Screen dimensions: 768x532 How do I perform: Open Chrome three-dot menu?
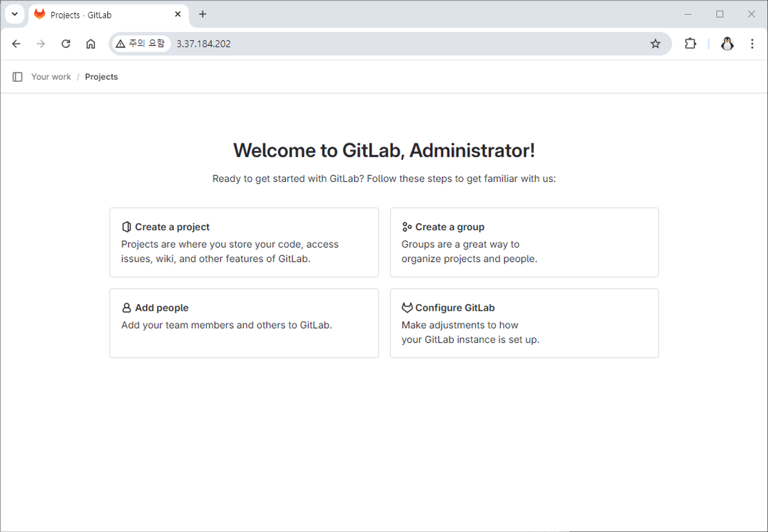tap(752, 44)
